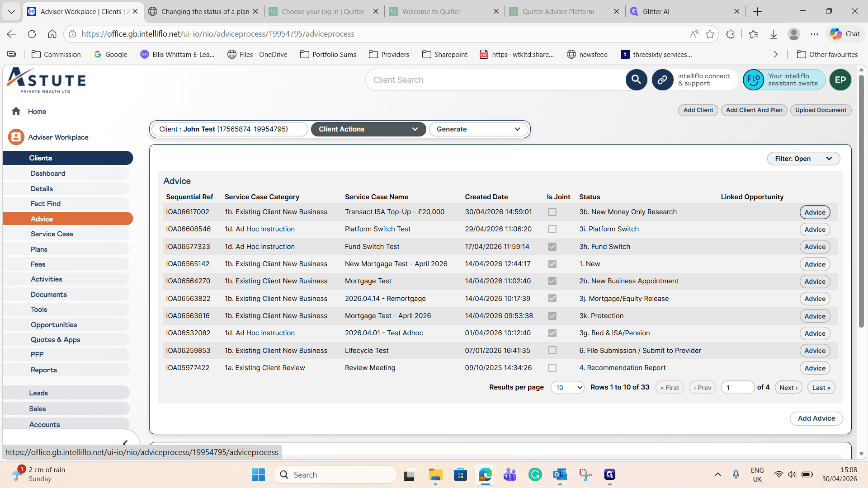Click the speaker volume tray icon
868x488 pixels.
pos(792,474)
